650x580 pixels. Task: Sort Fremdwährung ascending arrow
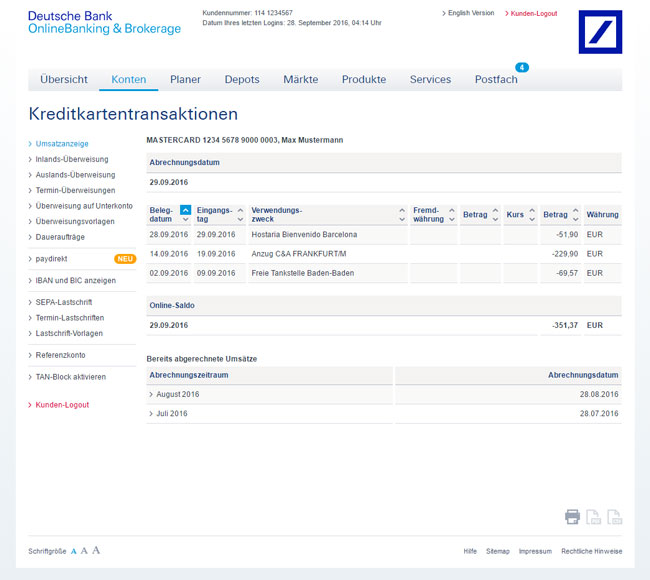tap(452, 210)
